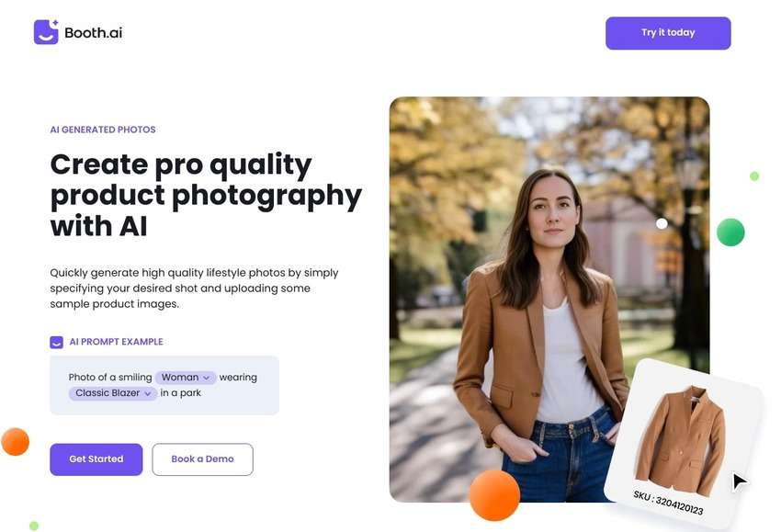The height and width of the screenshot is (532, 781).
Task: Click the Booth.ai brand name text
Action: point(93,33)
